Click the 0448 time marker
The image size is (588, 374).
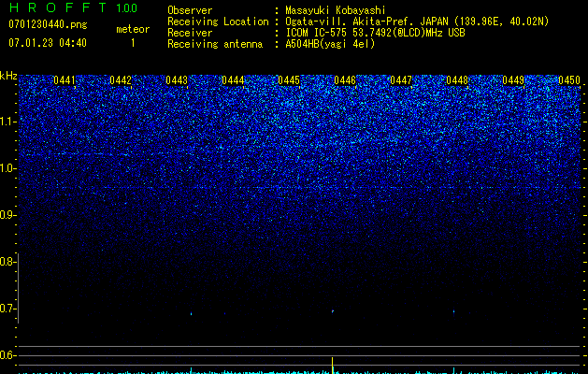[x=457, y=80]
